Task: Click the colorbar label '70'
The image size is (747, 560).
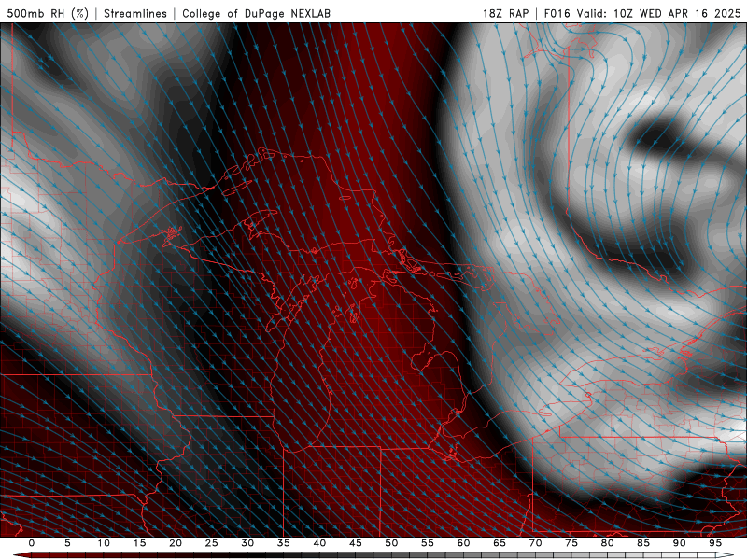Action: click(535, 543)
